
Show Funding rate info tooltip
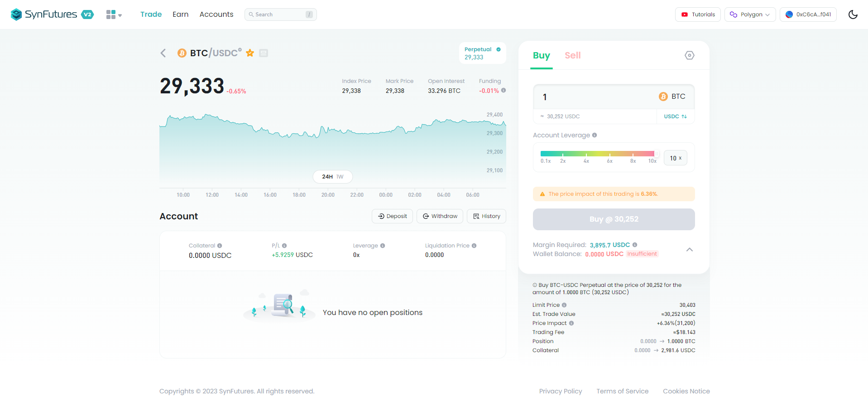504,90
